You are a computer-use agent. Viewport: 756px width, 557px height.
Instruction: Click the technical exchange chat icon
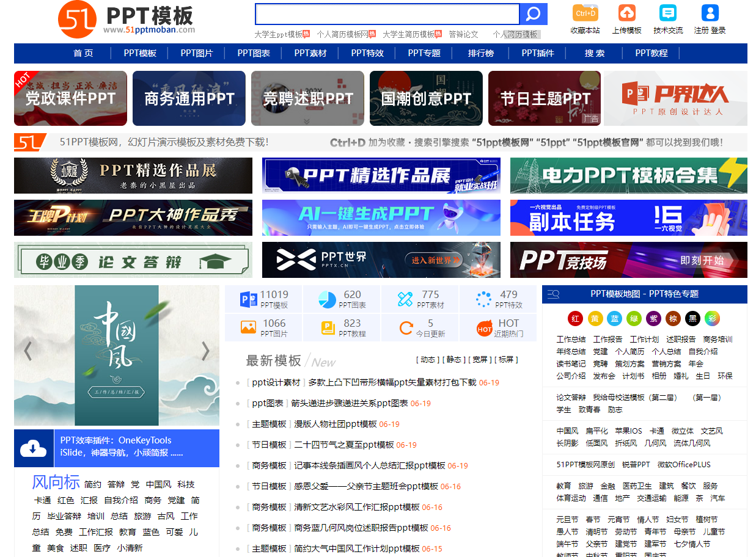(x=668, y=13)
